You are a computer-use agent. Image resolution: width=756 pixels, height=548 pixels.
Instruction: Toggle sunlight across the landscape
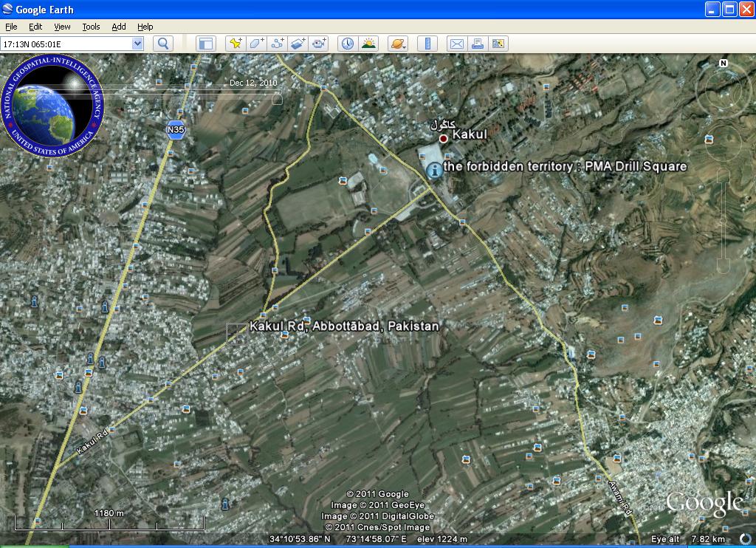[x=368, y=44]
